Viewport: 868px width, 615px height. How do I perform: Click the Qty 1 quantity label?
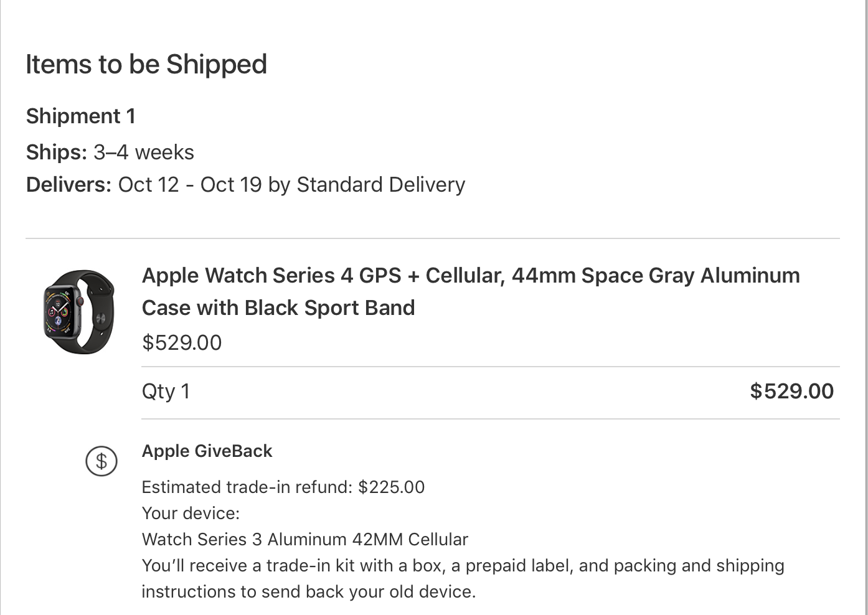[166, 392]
